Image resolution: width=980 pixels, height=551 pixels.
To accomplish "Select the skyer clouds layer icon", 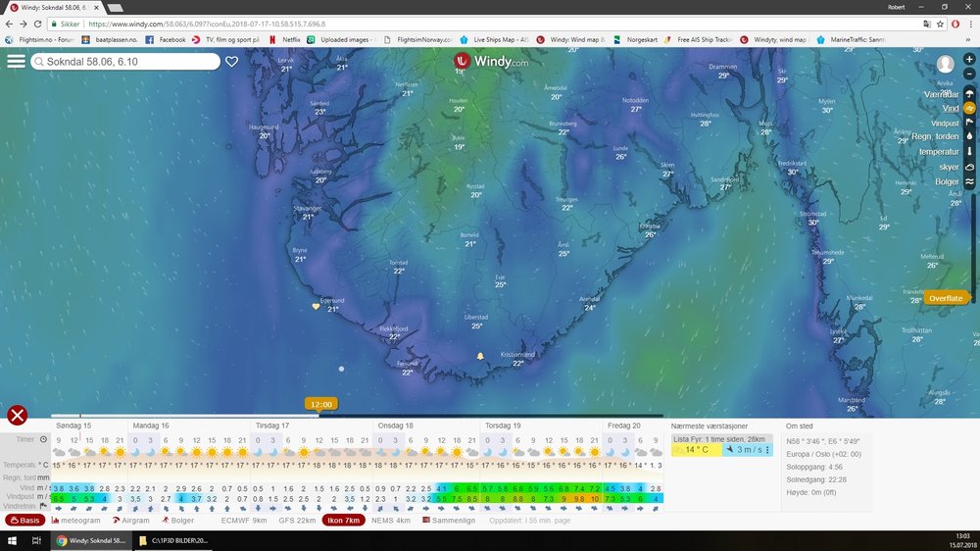I will click(x=969, y=167).
